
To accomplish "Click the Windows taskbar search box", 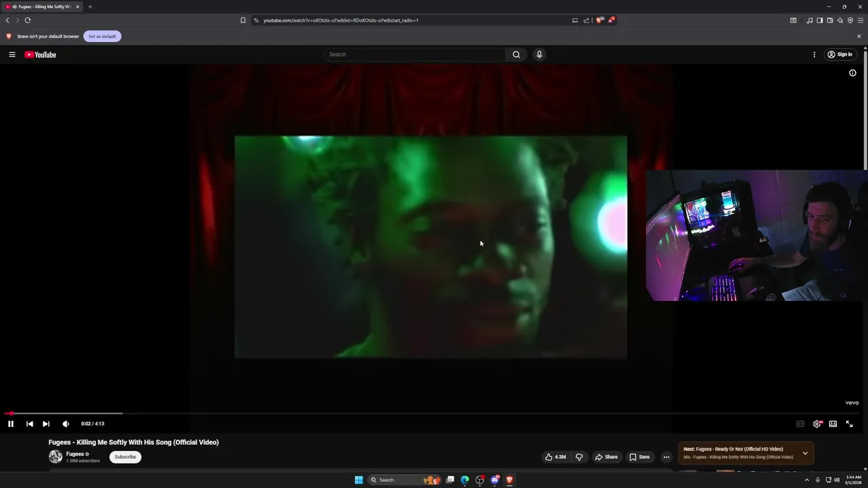I will [404, 480].
